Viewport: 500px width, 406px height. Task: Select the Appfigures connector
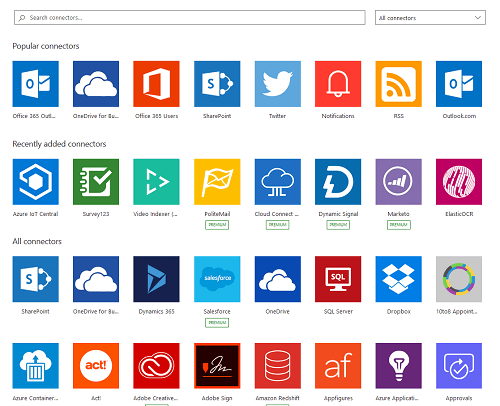pos(338,366)
